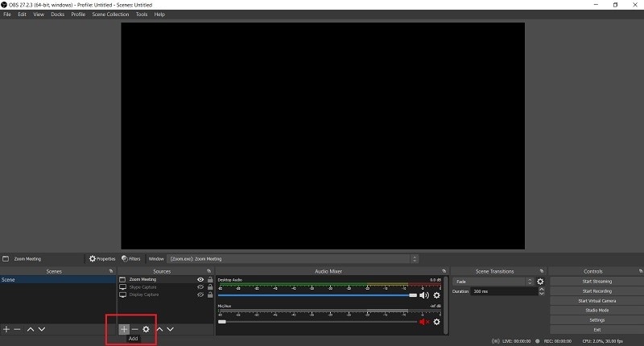Image resolution: width=644 pixels, height=346 pixels.
Task: Open the Window selection combo box
Action: (293, 259)
